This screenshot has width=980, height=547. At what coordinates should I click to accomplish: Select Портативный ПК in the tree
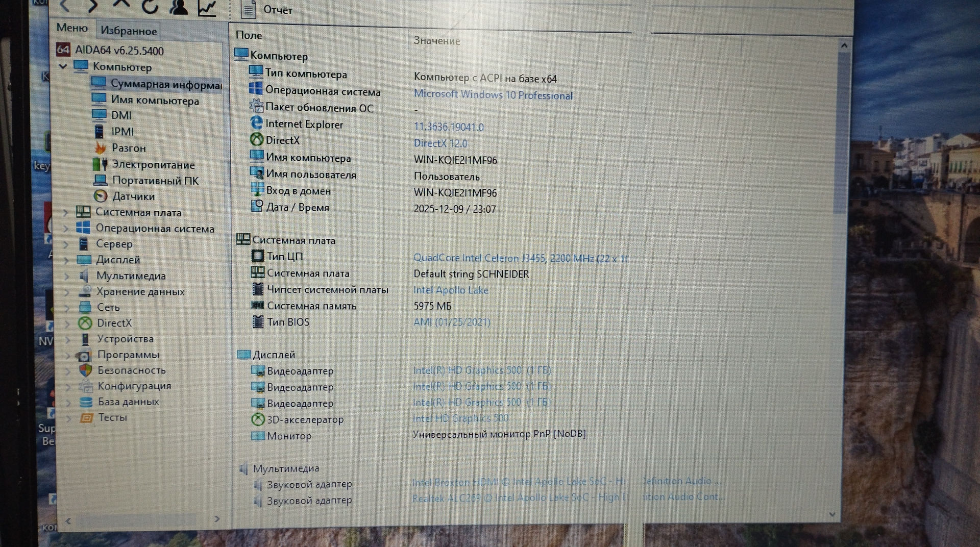click(155, 181)
